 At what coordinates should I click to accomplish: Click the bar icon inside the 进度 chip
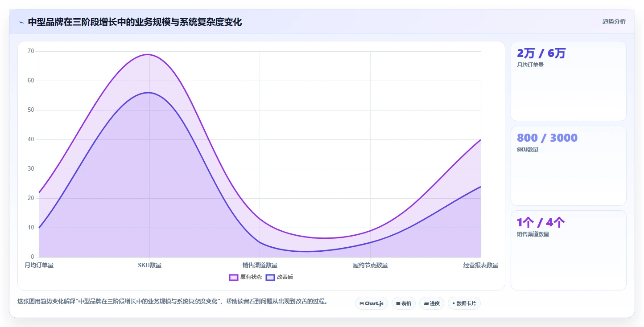[426, 304]
